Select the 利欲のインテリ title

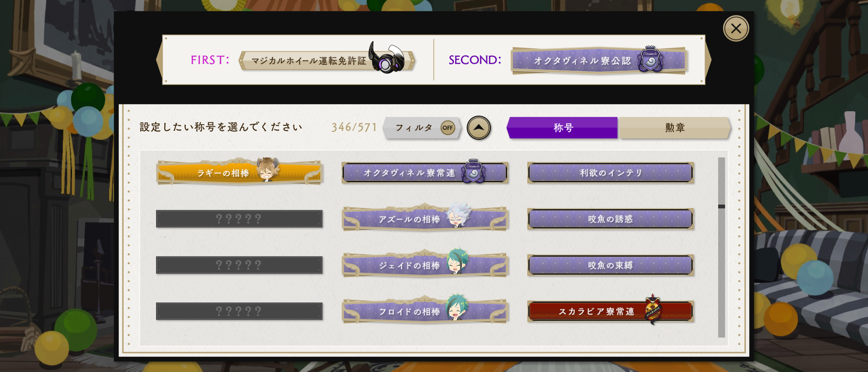610,173
